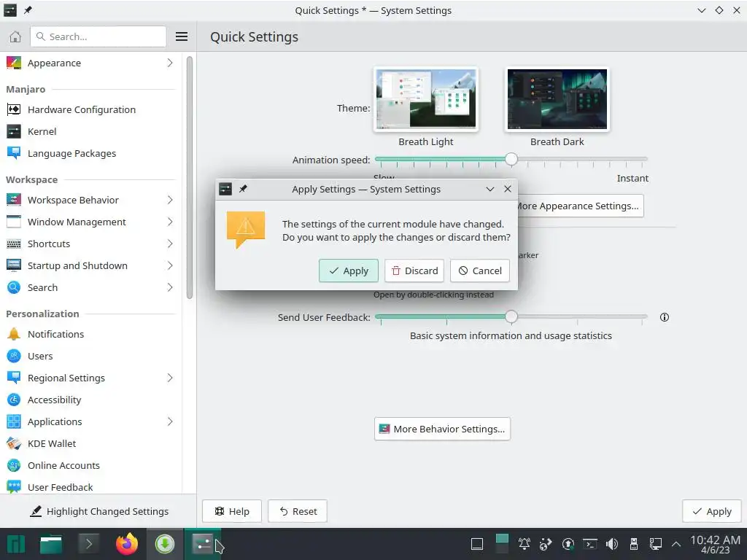Image resolution: width=747 pixels, height=560 pixels.
Task: Click the Animation speed slider handle
Action: tap(511, 159)
